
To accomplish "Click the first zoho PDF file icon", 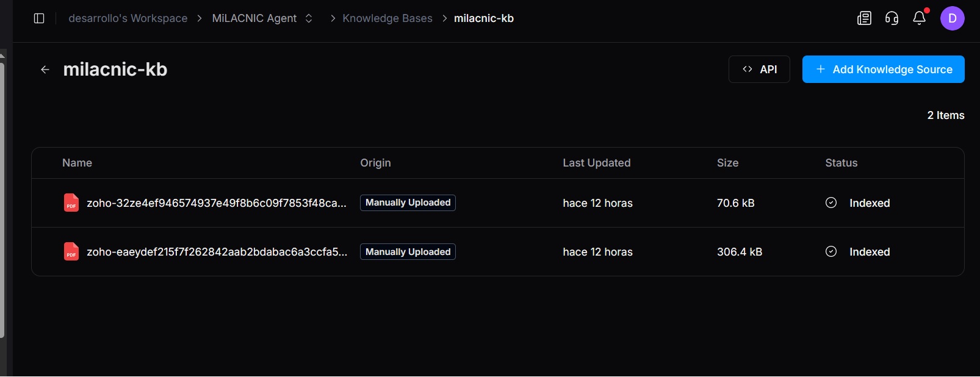I will pyautogui.click(x=71, y=203).
